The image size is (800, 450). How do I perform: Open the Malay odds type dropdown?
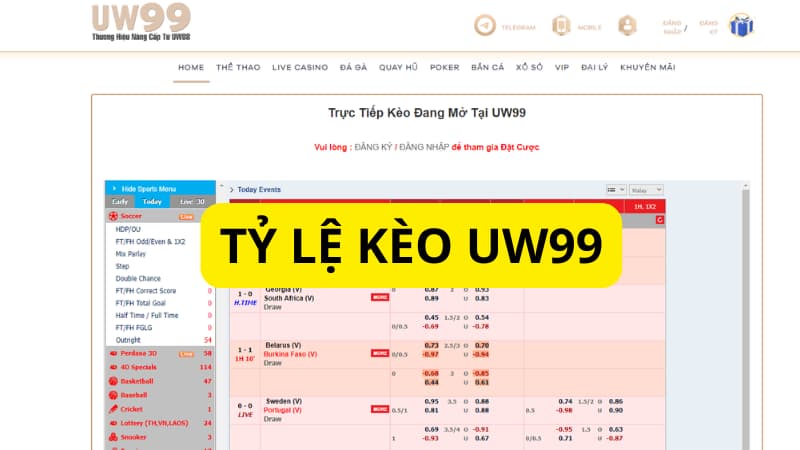(646, 190)
